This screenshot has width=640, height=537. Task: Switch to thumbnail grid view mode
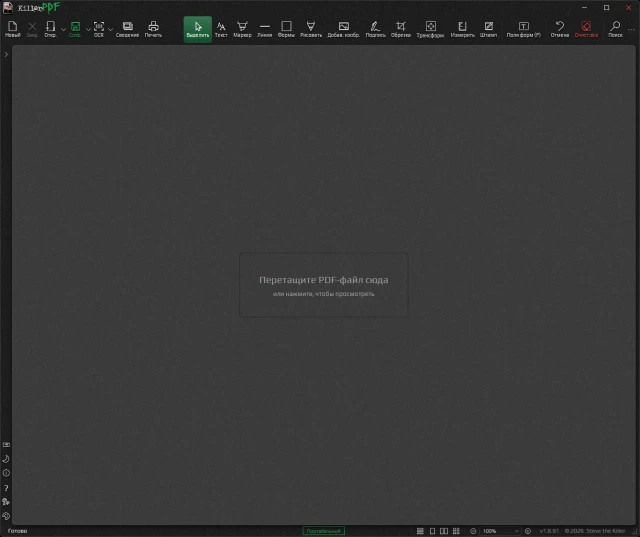pos(456,531)
